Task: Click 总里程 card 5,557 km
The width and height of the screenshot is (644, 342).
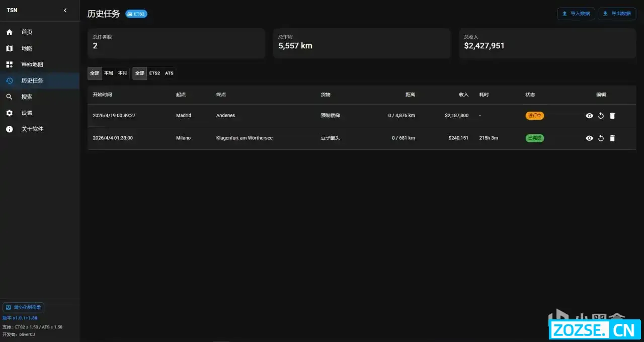Action: click(x=362, y=43)
